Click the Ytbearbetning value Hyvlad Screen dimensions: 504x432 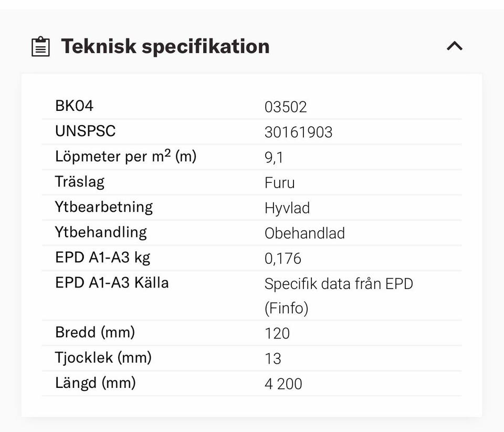287,208
